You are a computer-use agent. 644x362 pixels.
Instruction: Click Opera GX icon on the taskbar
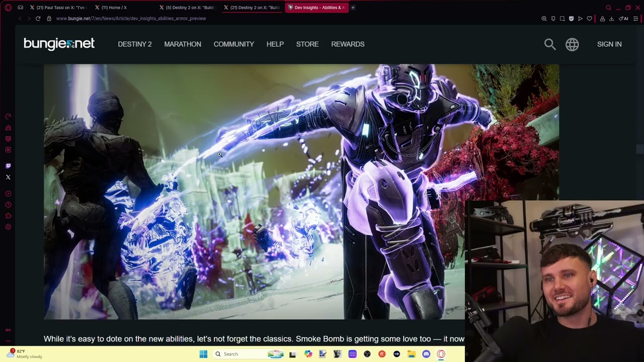pyautogui.click(x=441, y=354)
